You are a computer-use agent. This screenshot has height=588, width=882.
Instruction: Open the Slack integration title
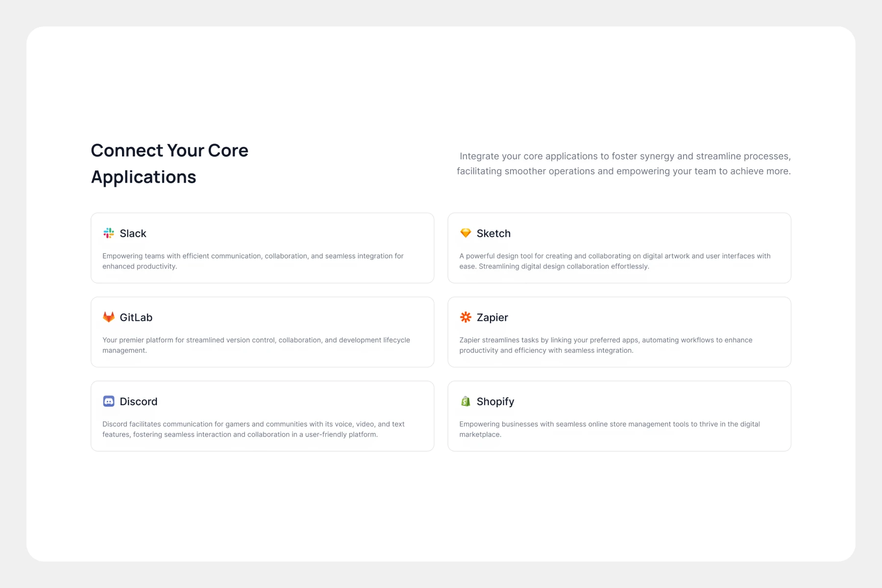pyautogui.click(x=133, y=234)
